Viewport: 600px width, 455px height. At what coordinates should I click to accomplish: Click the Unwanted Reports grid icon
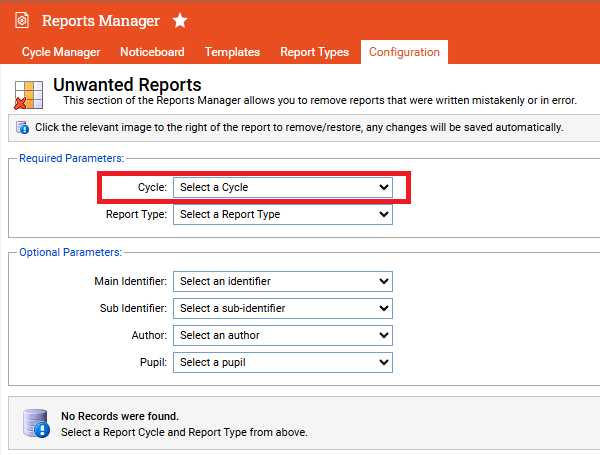coord(27,92)
